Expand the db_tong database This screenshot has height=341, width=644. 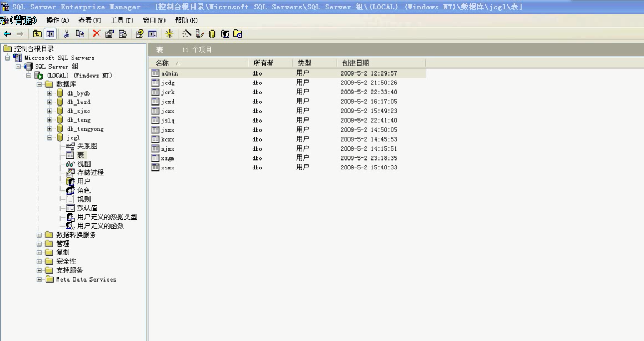(x=49, y=120)
